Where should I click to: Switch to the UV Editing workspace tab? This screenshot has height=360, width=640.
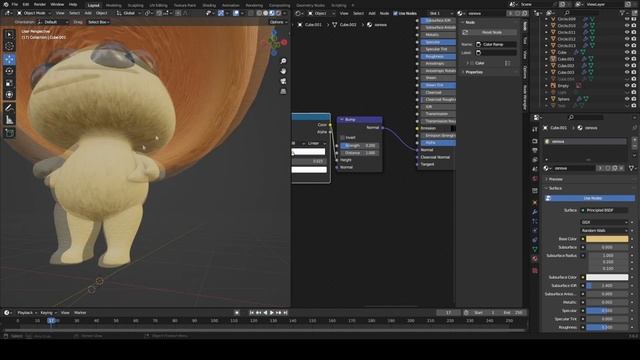158,5
